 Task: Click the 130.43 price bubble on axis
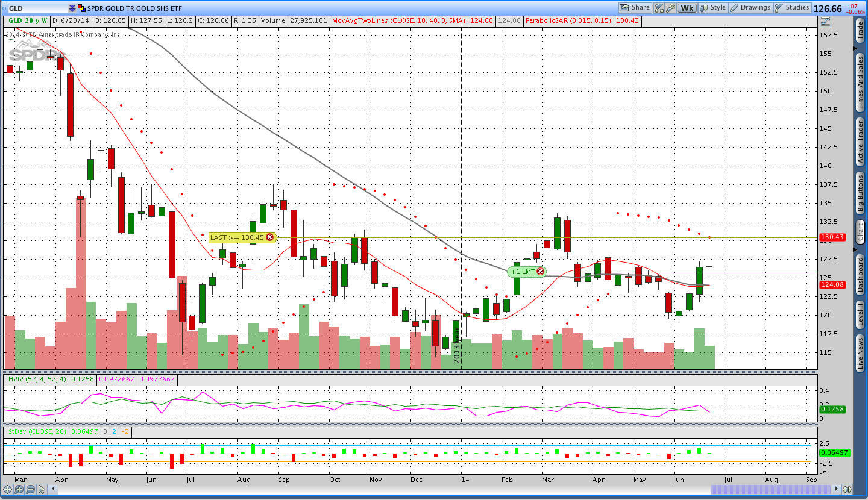tap(834, 237)
